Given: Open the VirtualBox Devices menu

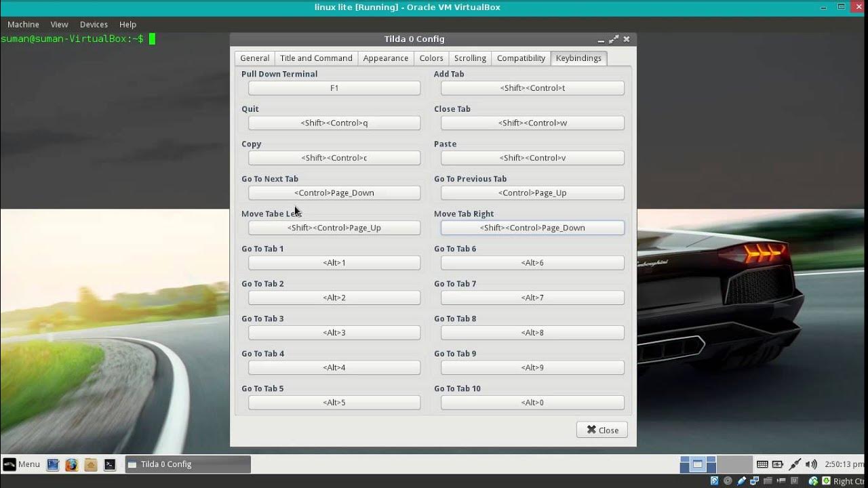Looking at the screenshot, I should [x=94, y=24].
